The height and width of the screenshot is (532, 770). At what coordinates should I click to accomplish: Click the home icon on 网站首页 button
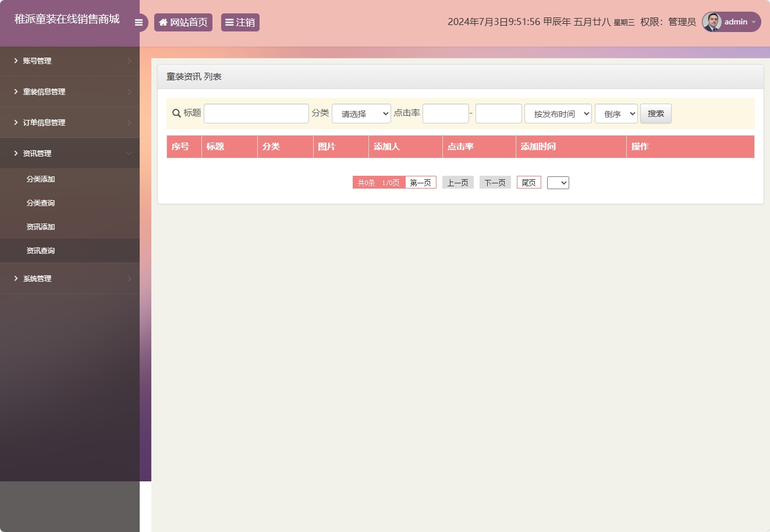(162, 22)
